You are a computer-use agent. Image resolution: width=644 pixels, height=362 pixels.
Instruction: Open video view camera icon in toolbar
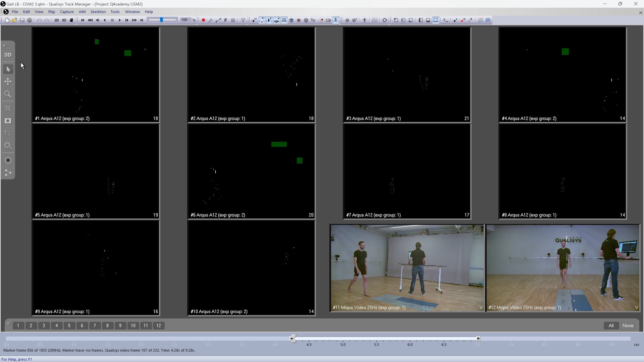tap(71, 20)
